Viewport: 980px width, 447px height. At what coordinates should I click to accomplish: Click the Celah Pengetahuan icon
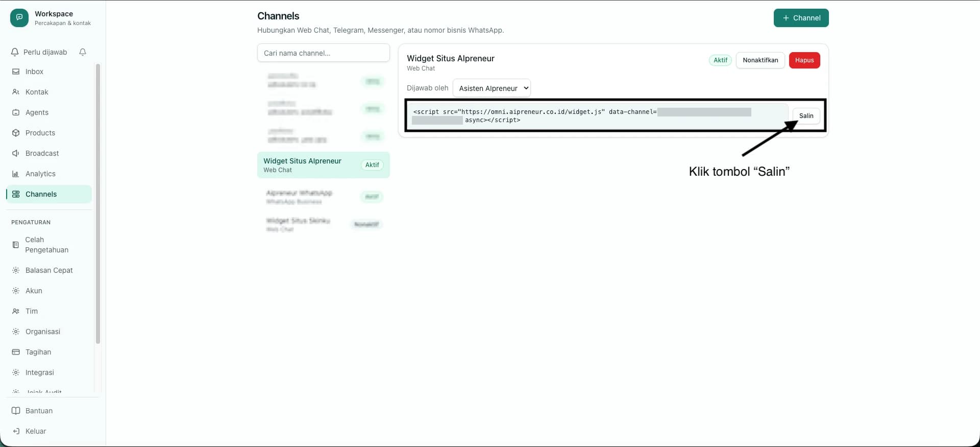click(16, 245)
